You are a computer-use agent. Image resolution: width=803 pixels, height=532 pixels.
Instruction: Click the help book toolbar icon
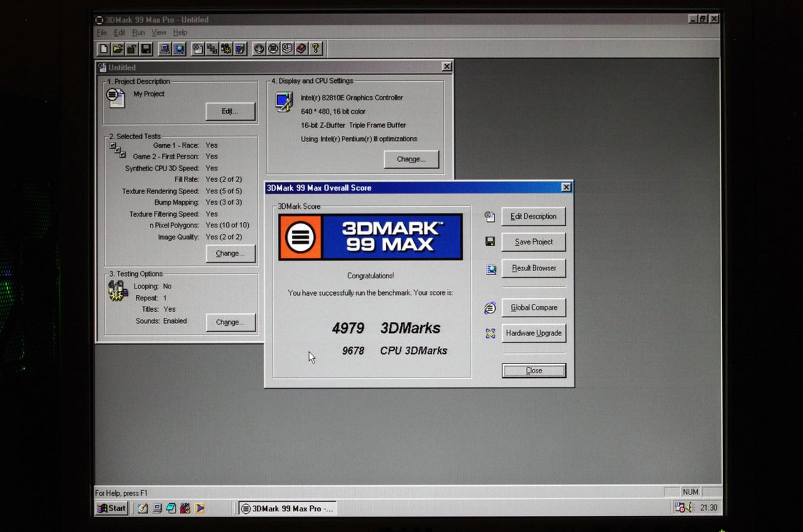pos(301,49)
